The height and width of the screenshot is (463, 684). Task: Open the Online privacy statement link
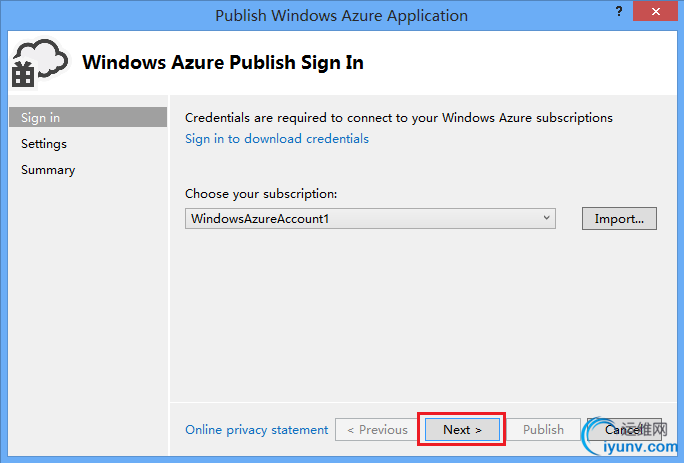(256, 430)
